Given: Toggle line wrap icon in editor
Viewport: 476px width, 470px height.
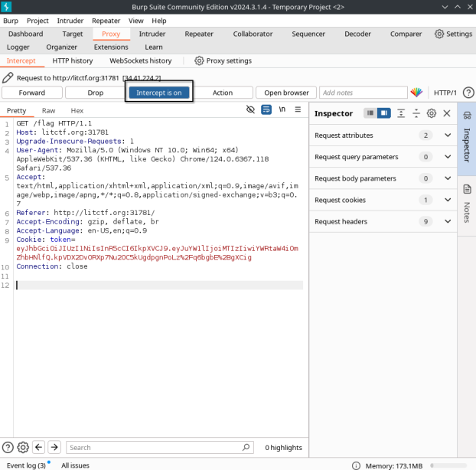Looking at the screenshot, I should [x=266, y=109].
